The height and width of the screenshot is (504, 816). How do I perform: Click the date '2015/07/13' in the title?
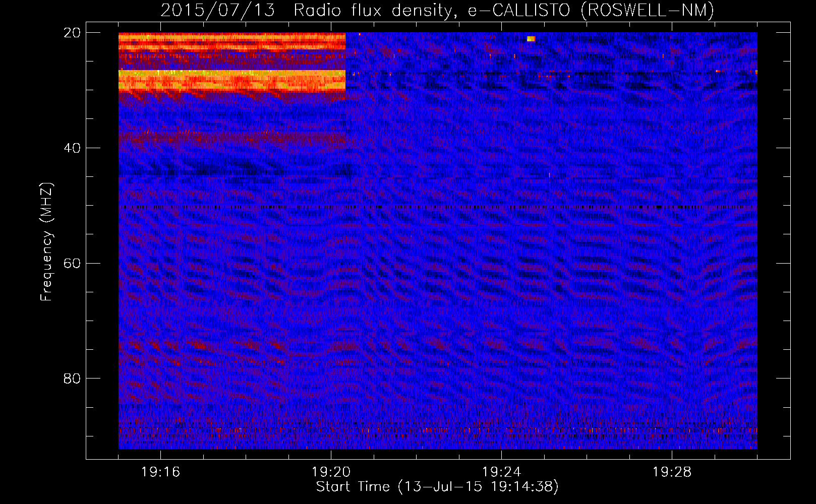click(x=218, y=10)
